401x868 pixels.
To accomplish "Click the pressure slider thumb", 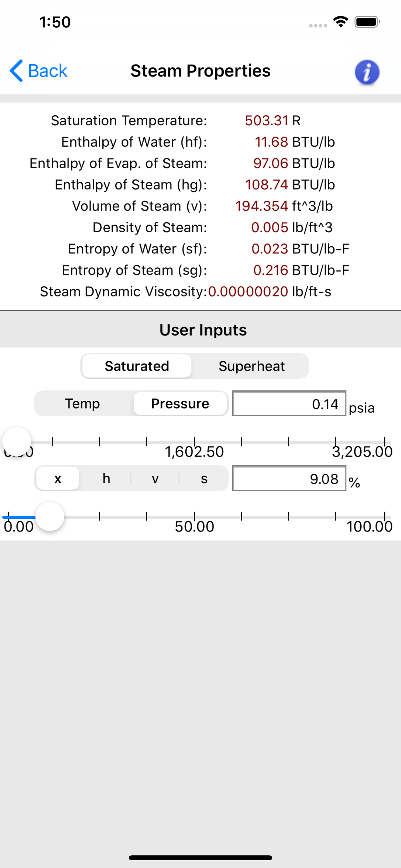I will (x=16, y=441).
